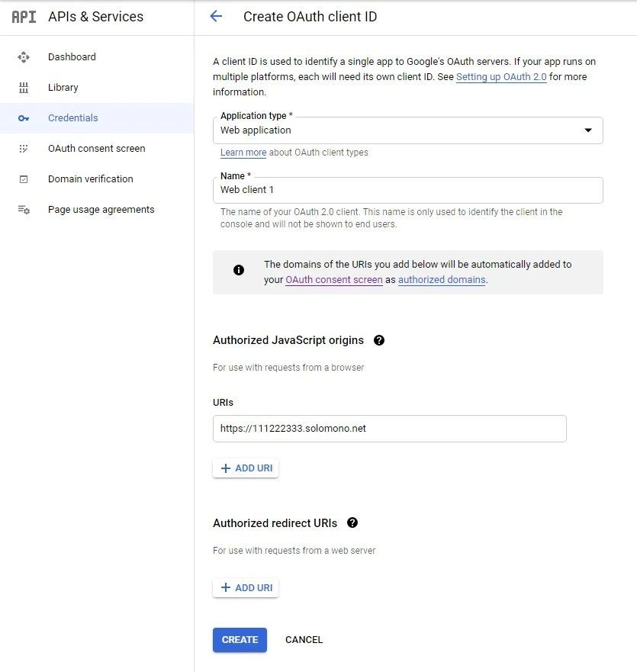This screenshot has height=672, width=637.
Task: Click the Credentials key icon
Action: tap(24, 118)
